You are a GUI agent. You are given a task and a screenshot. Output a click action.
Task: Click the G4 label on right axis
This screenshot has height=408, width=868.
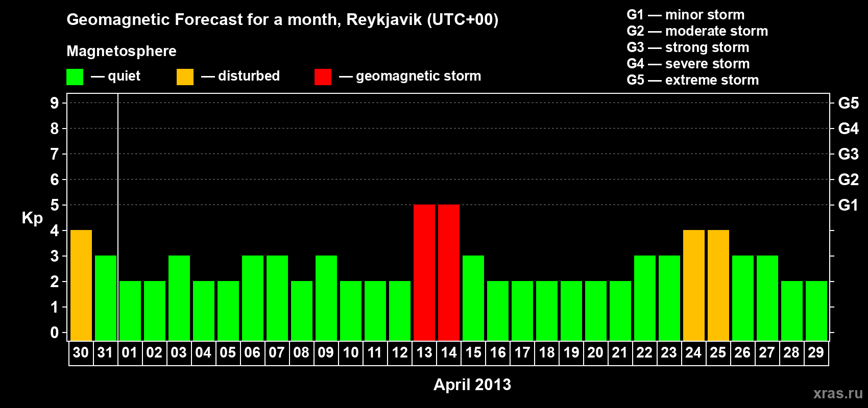pos(849,129)
